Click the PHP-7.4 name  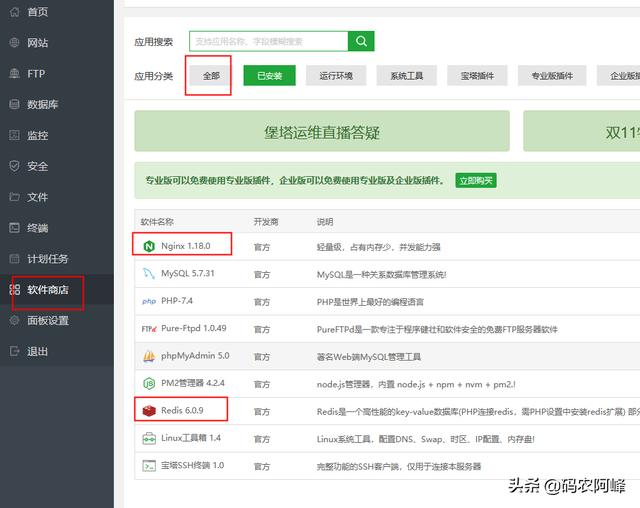[177, 301]
